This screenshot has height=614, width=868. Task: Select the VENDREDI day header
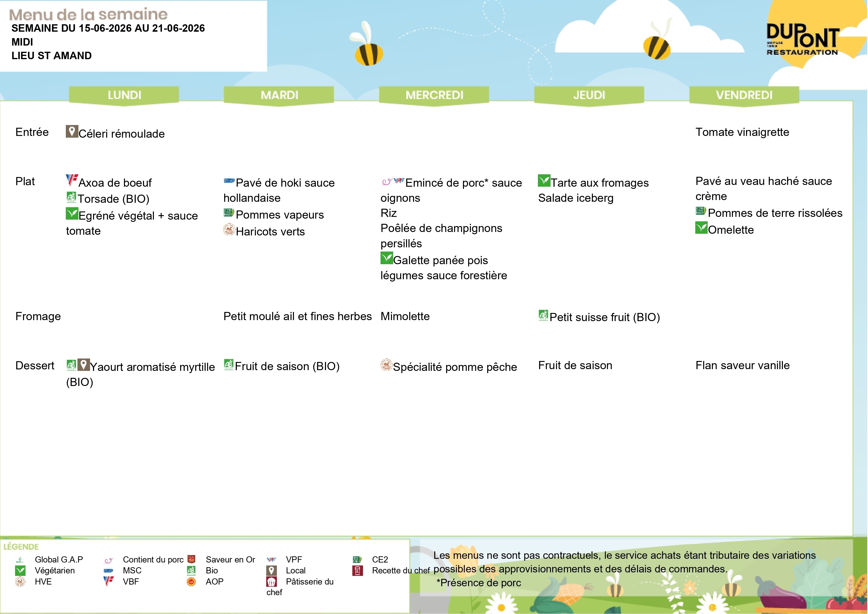[x=744, y=95]
